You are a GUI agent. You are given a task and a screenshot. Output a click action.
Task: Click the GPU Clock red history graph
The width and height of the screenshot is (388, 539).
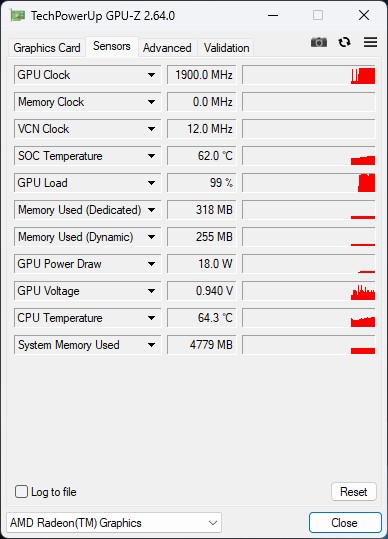tap(308, 75)
